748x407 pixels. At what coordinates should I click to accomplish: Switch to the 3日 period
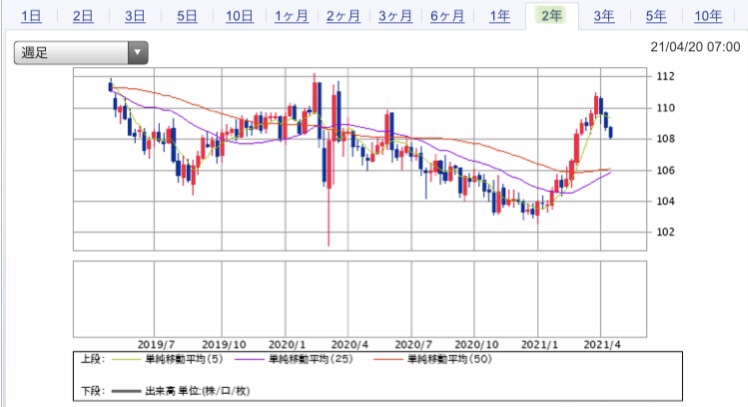[x=135, y=16]
